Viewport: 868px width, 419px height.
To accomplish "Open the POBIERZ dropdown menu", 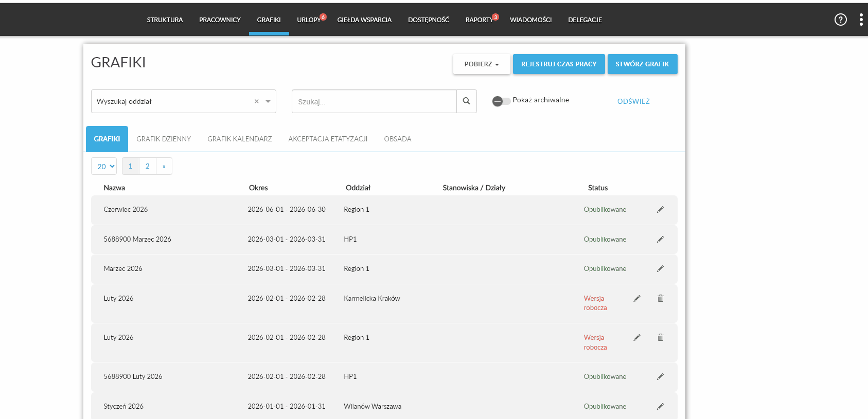I will coord(482,64).
